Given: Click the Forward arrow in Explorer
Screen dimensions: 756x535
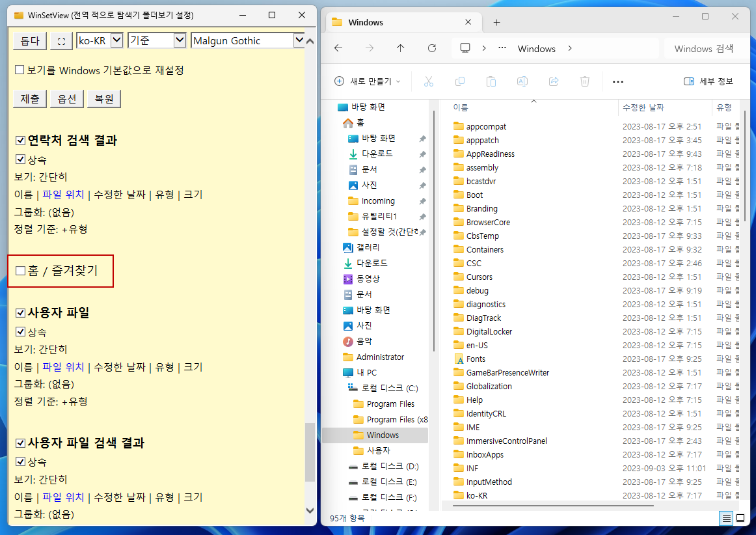Looking at the screenshot, I should (x=370, y=48).
